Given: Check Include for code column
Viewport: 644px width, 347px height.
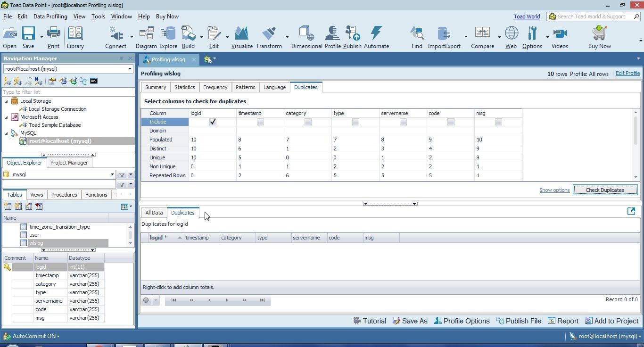Looking at the screenshot, I should 451,122.
